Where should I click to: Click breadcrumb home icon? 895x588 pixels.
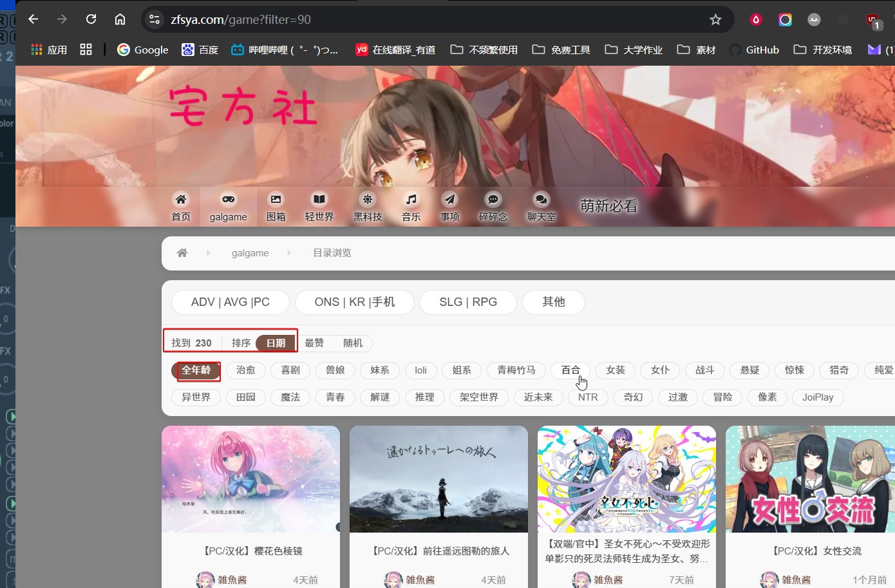click(x=182, y=252)
